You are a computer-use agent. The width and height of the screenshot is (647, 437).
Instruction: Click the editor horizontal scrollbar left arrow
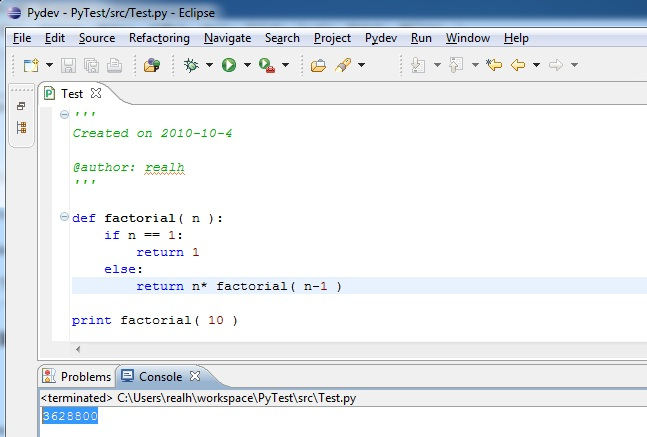tap(79, 350)
